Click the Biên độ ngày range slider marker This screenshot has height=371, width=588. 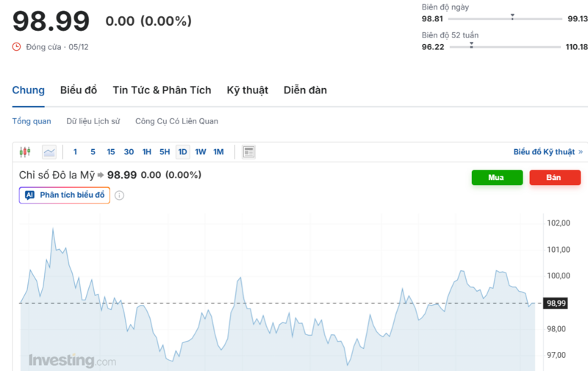coord(512,16)
